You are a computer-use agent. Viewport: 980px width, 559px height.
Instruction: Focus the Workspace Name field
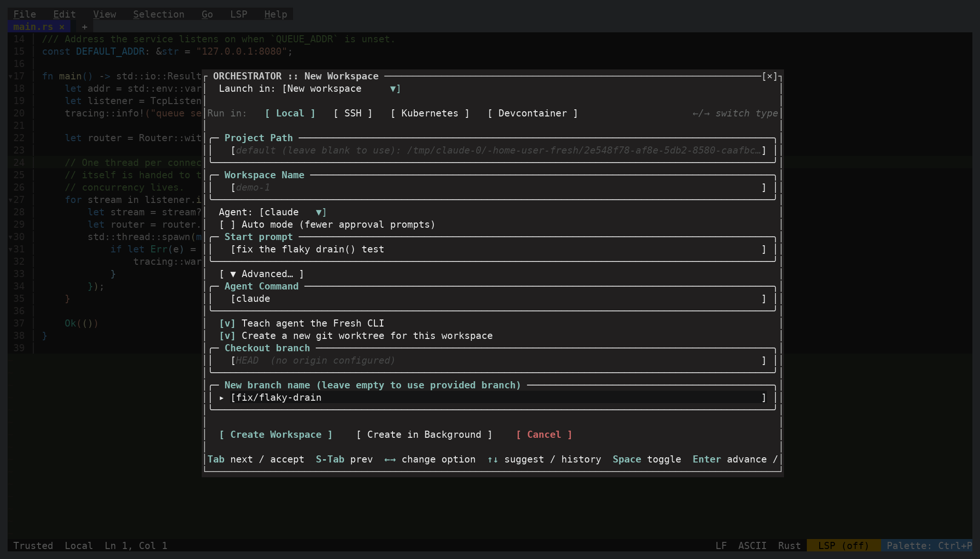(x=498, y=187)
